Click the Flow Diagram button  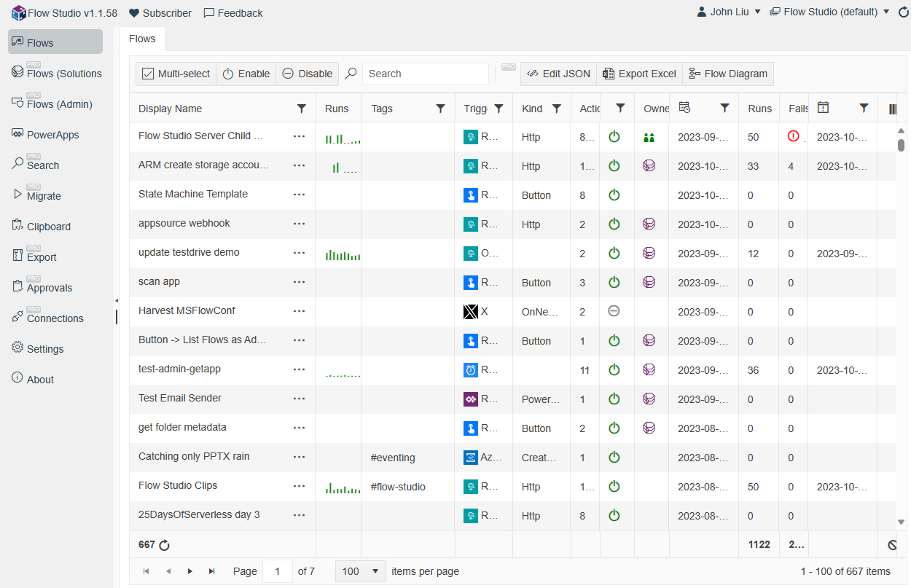point(727,74)
